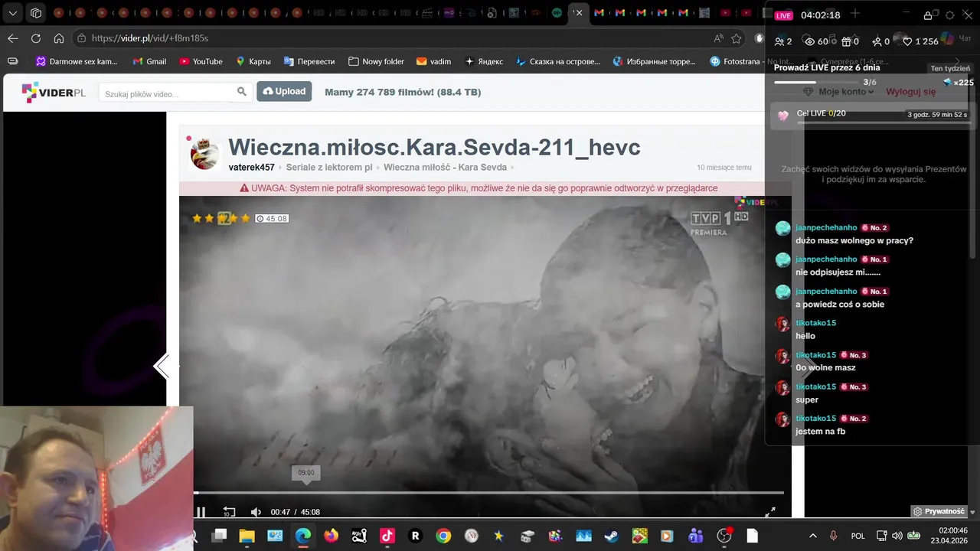Image resolution: width=980 pixels, height=551 pixels.
Task: Open 'Seriale z lektorem pl' breadcrumb
Action: click(x=329, y=168)
